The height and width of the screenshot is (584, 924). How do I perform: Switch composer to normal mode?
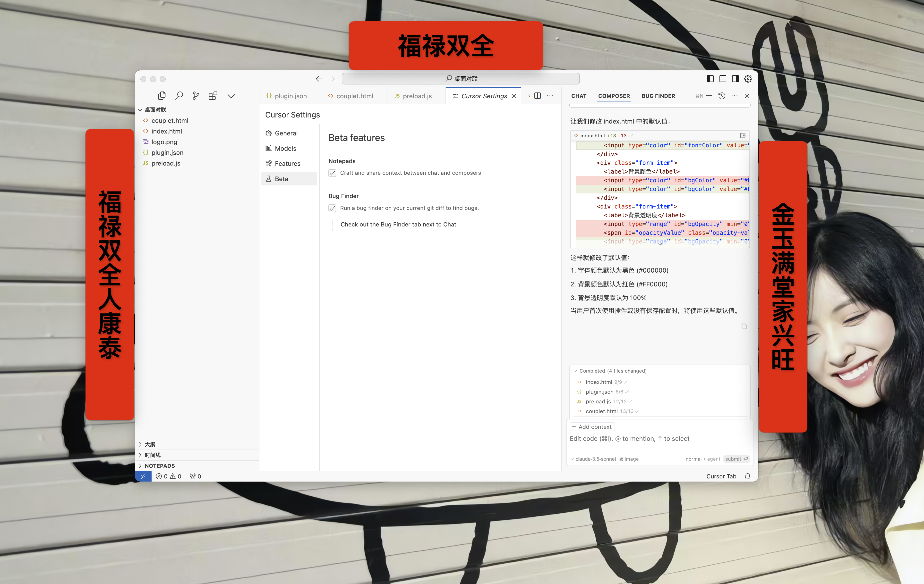pos(693,459)
